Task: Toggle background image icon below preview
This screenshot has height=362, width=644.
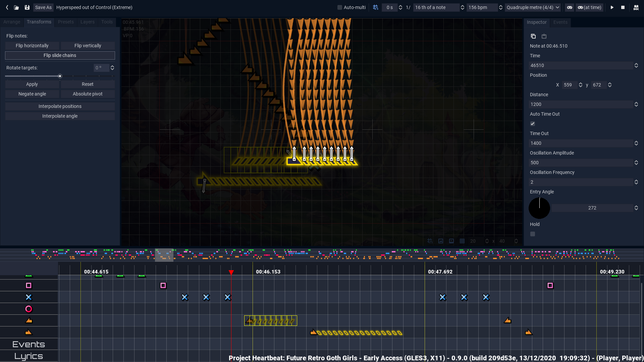Action: point(441,241)
